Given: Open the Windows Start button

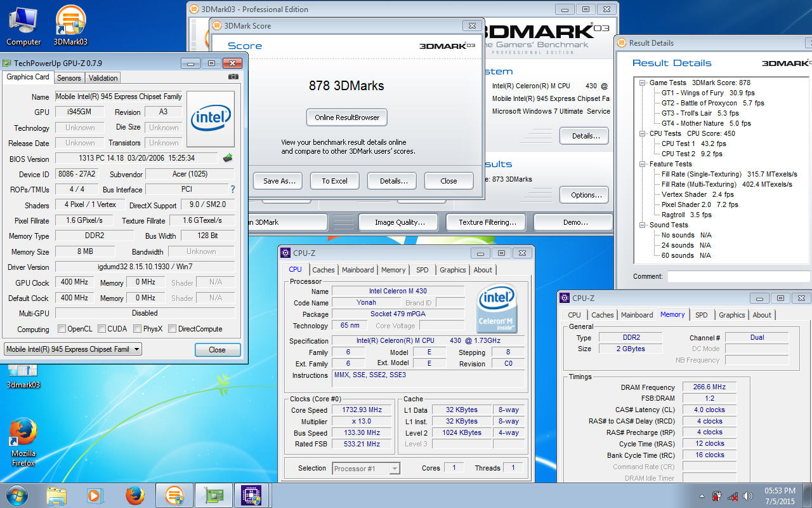Looking at the screenshot, I should click(x=17, y=495).
